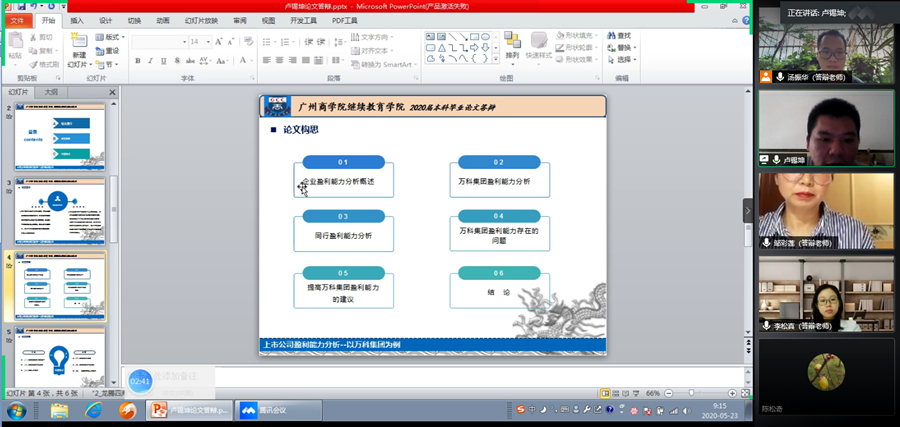The height and width of the screenshot is (427, 900).
Task: Click the Format Painter (格式刷) button
Action: (44, 65)
